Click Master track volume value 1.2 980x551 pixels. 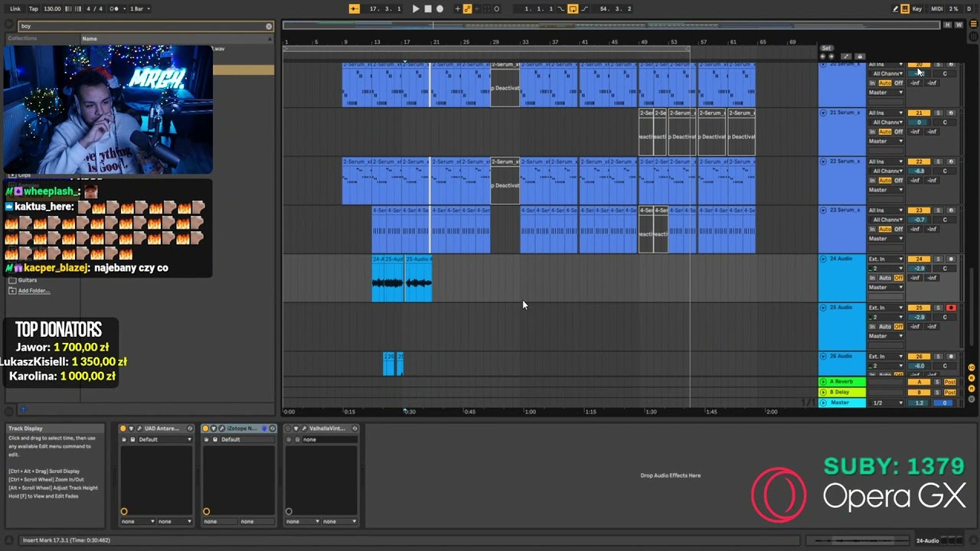click(x=920, y=403)
